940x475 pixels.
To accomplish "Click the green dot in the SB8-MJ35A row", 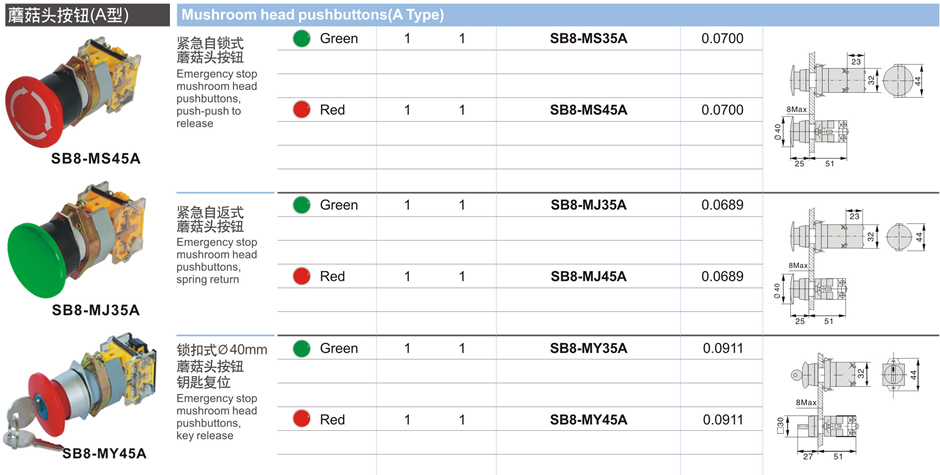I will (301, 205).
